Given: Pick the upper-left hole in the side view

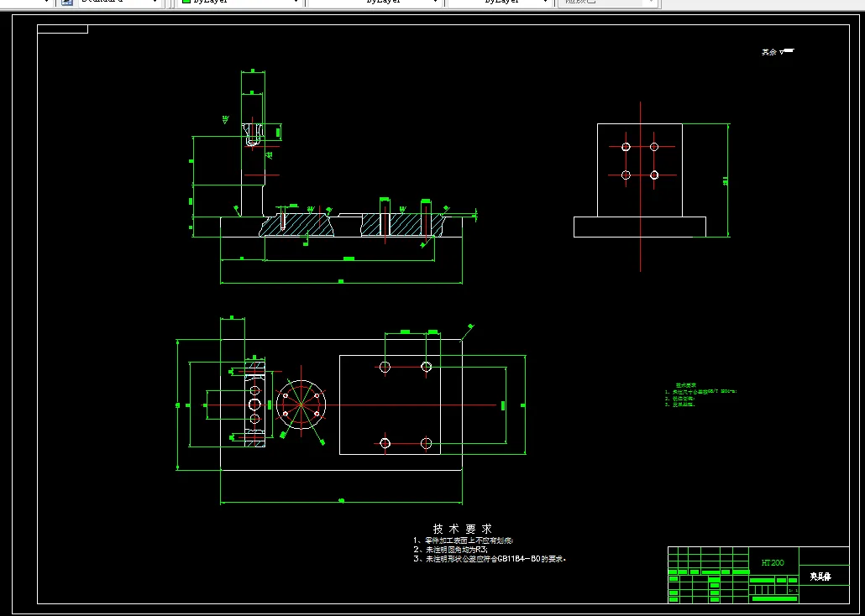Looking at the screenshot, I should (x=626, y=147).
